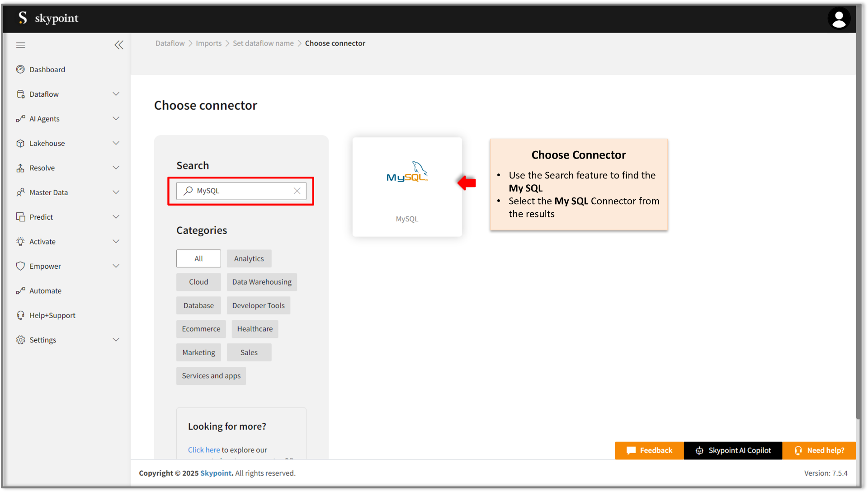Screen dimensions: 868x492
Task: Open Automate in sidebar
Action: [45, 291]
